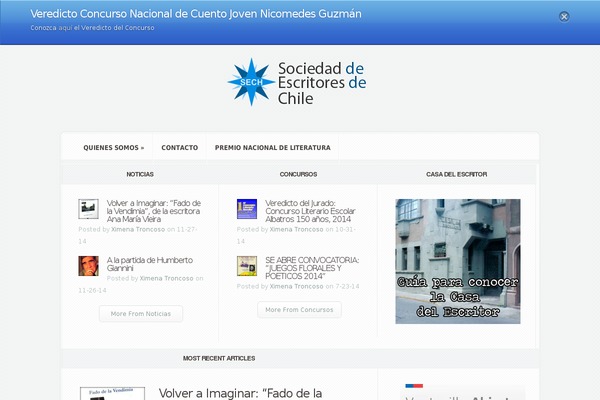Open Fado de la Vendimia book cover

point(112,393)
